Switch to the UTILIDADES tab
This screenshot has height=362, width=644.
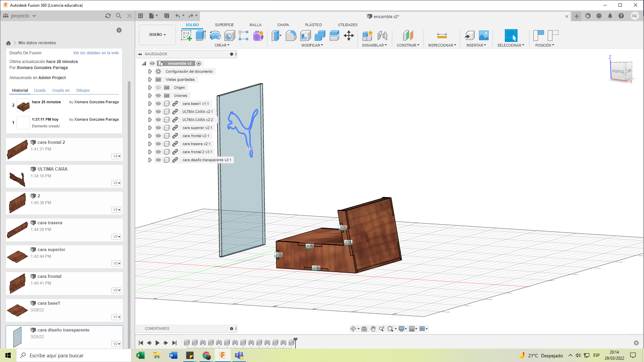click(x=347, y=25)
